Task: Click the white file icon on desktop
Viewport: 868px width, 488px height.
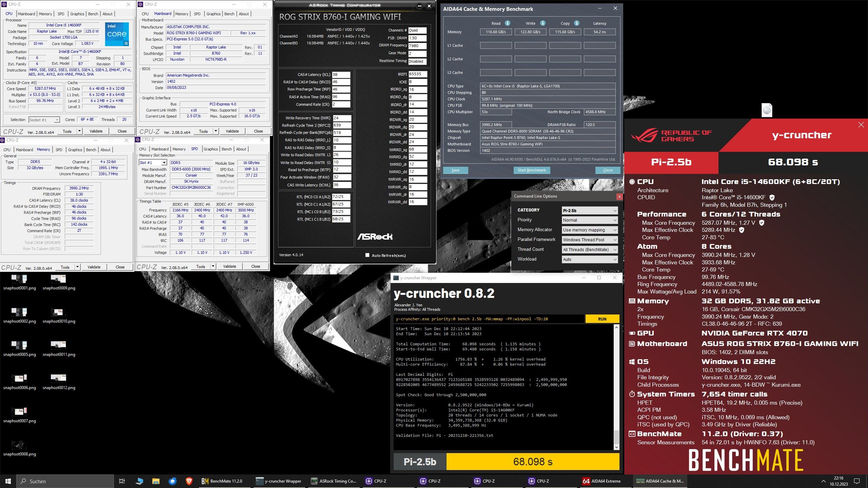Action: pyautogui.click(x=767, y=110)
